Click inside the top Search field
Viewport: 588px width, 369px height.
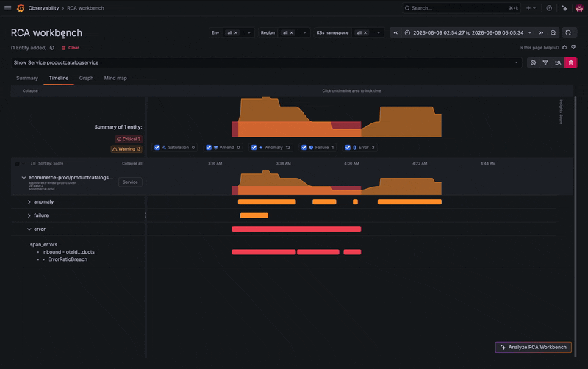pos(462,8)
